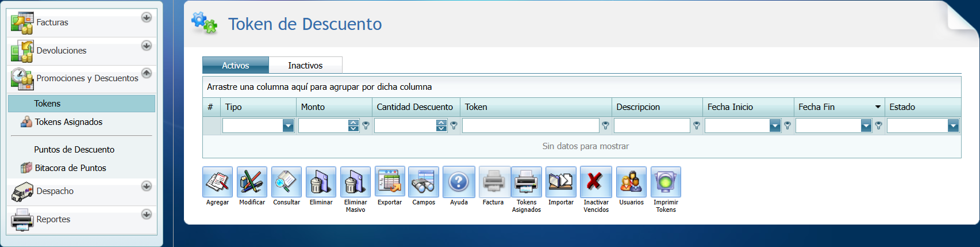Click the Cantidad Descuento spinner arrows
The width and height of the screenshot is (980, 247).
coord(441,126)
